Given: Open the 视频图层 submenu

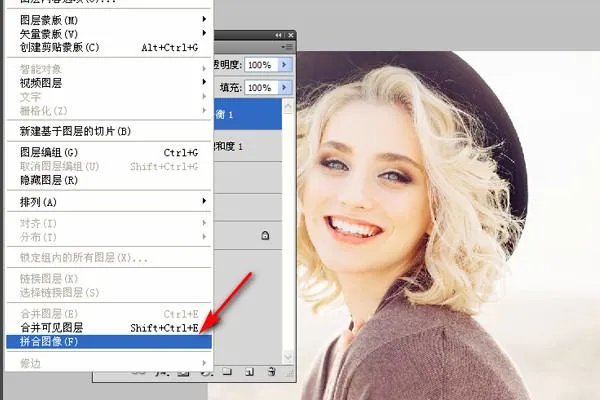Looking at the screenshot, I should 109,83.
